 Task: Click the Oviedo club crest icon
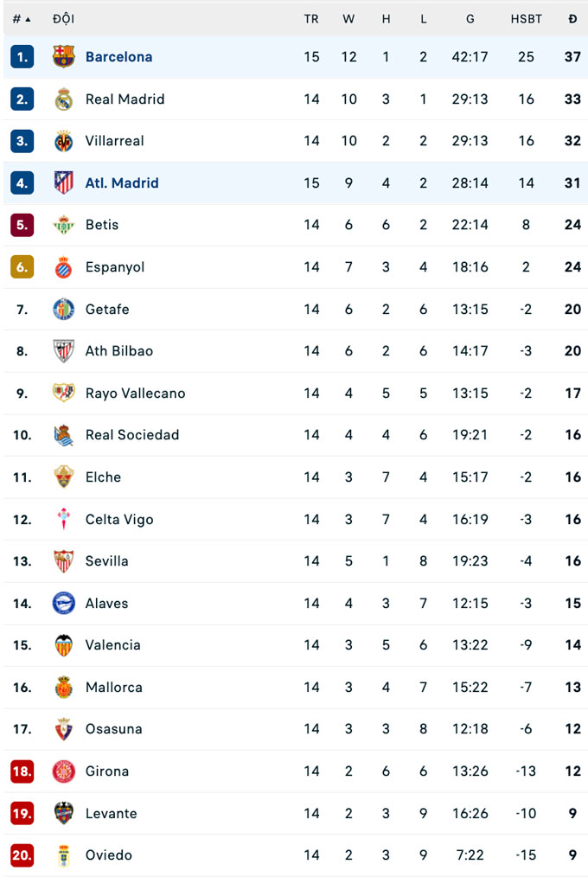[x=64, y=855]
